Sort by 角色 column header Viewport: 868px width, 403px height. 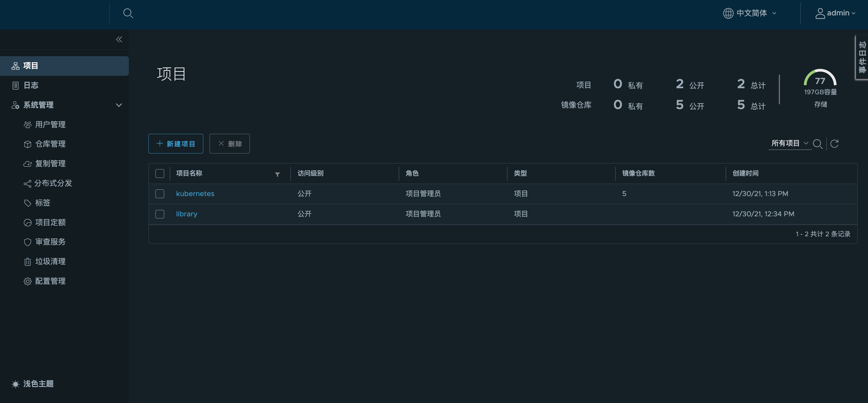(412, 173)
